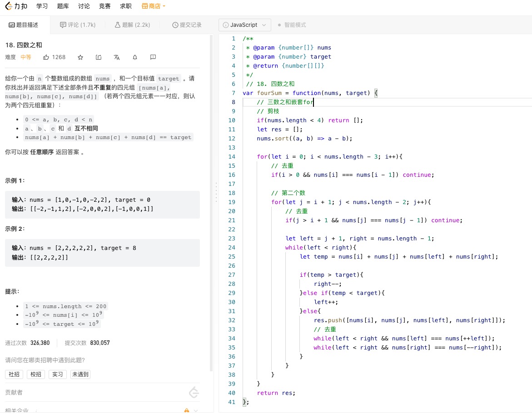The height and width of the screenshot is (414, 532).
Task: Select the 未遇到 option
Action: point(80,374)
